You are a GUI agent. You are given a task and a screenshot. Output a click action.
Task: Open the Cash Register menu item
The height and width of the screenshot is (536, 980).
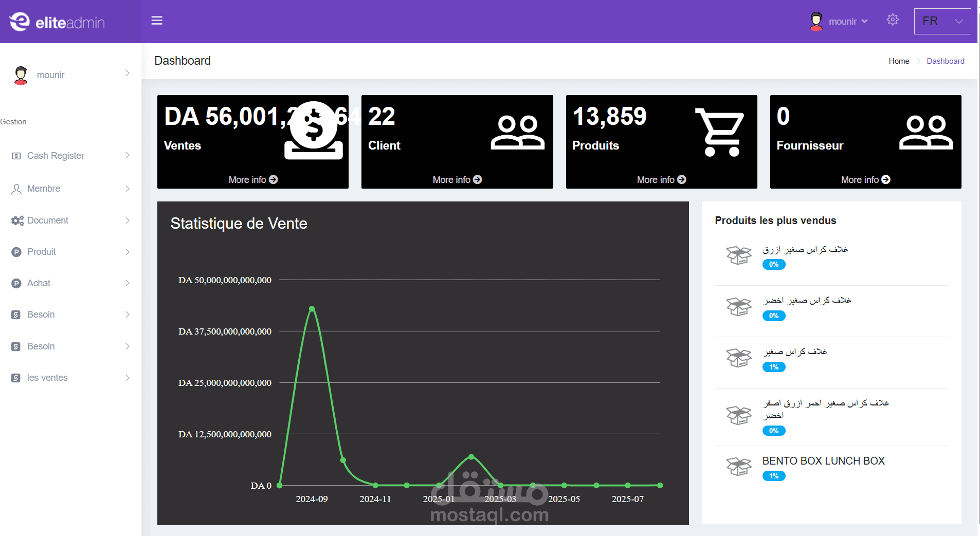(x=70, y=156)
